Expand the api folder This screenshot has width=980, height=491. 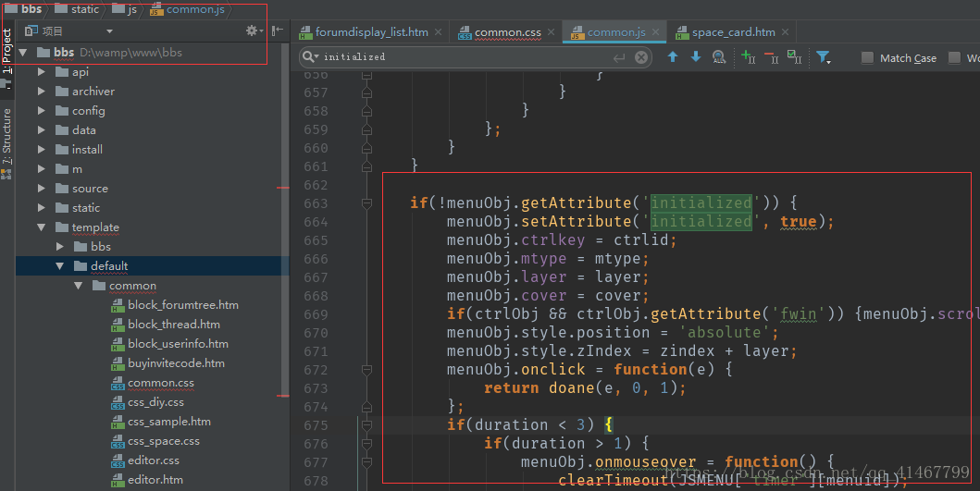(42, 72)
